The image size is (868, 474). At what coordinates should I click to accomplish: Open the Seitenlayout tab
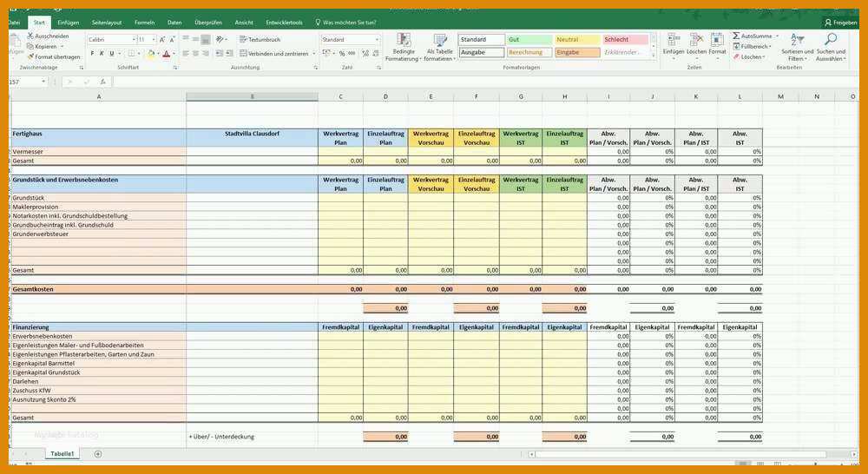(x=107, y=23)
